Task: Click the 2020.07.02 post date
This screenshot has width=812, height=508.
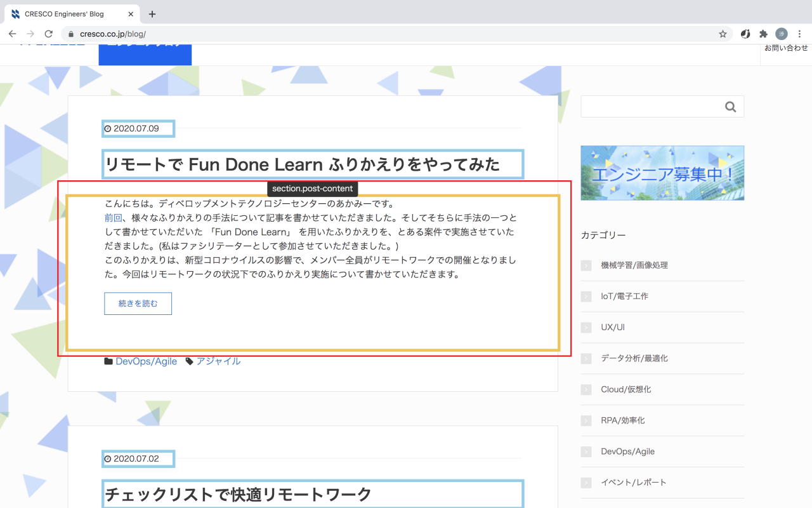Action: point(136,458)
